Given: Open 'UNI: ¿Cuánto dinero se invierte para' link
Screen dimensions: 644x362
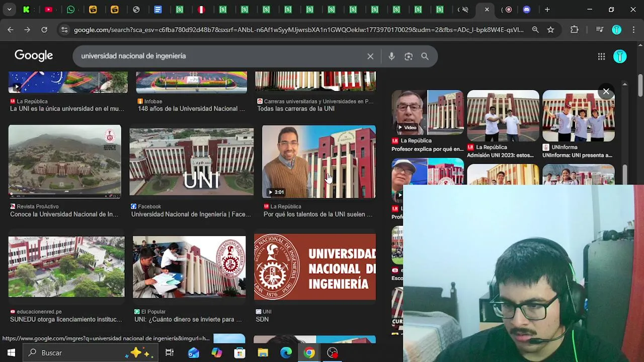Looking at the screenshot, I should pos(188,319).
